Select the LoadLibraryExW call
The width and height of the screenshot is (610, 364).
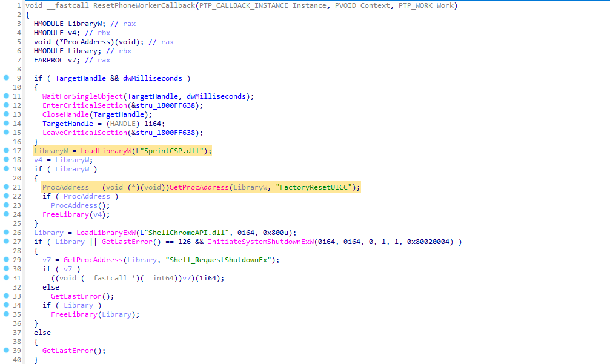pos(106,233)
